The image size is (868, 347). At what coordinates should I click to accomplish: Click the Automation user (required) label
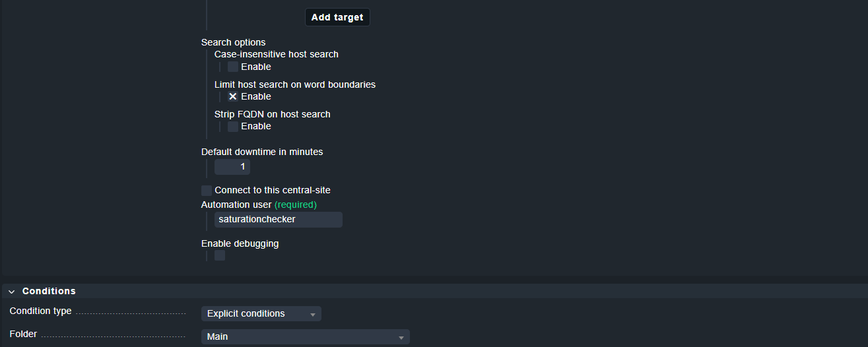(x=259, y=205)
